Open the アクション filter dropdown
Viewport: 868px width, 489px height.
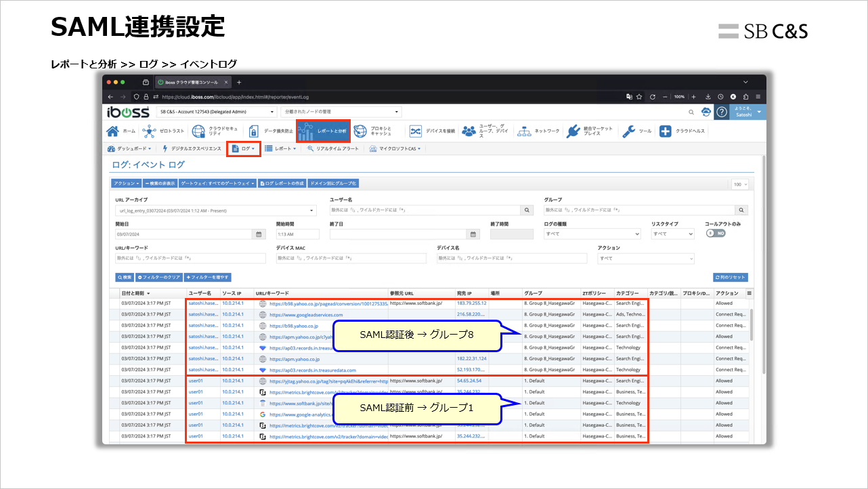(x=646, y=258)
